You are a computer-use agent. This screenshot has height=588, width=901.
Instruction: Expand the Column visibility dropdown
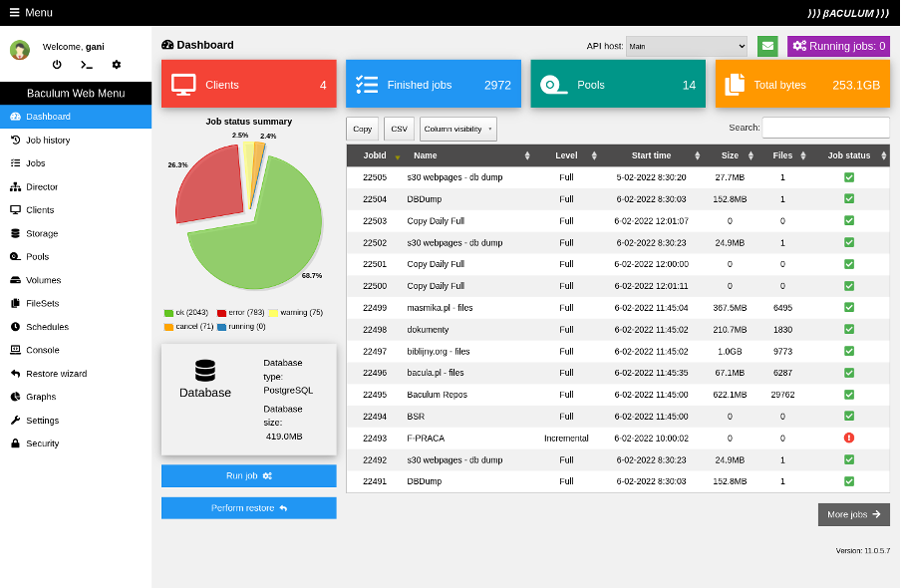tap(458, 129)
